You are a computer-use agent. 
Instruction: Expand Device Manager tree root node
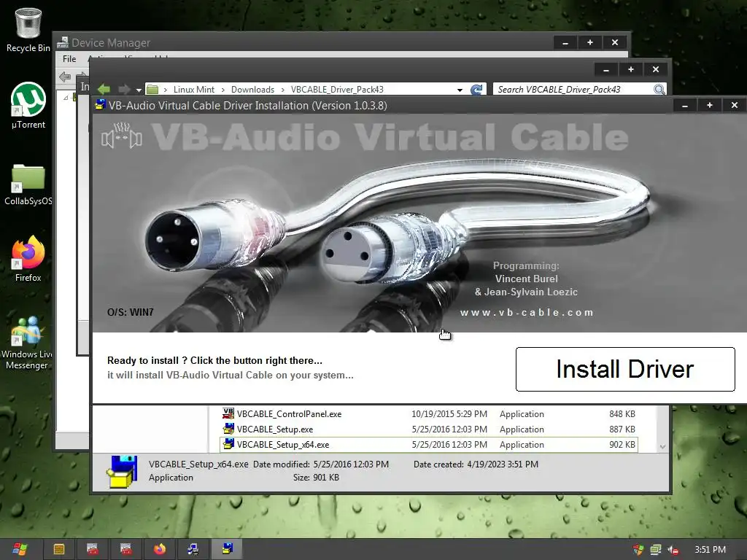(66, 98)
